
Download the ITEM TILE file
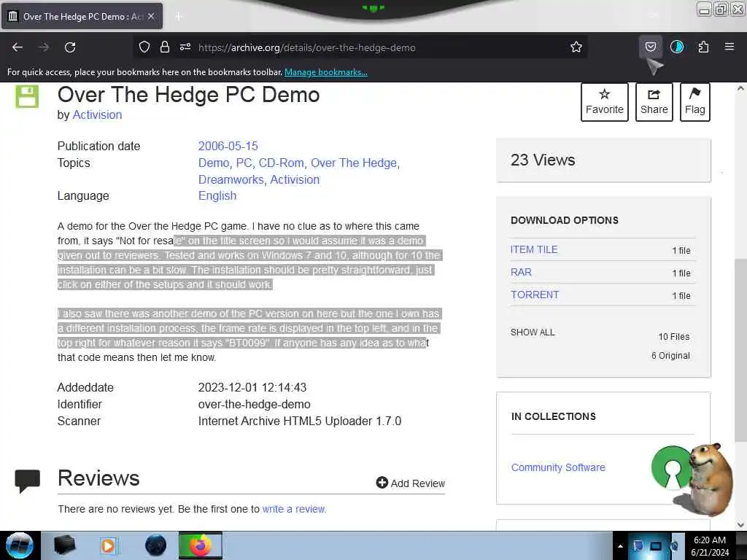pos(534,249)
